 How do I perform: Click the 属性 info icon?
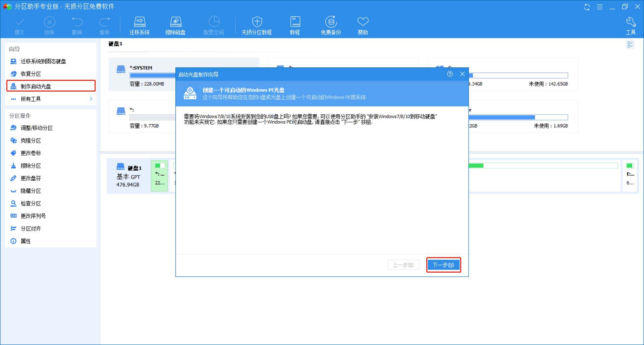[x=25, y=241]
